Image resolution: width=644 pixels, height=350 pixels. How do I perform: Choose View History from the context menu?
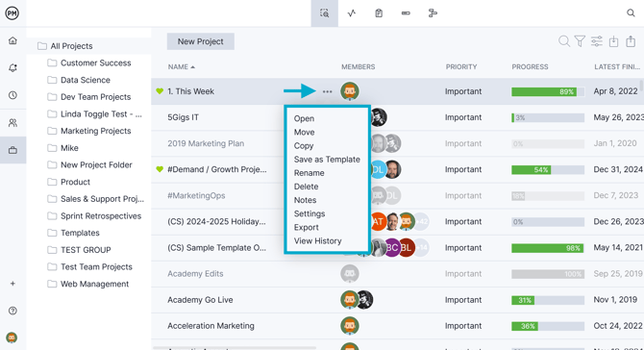click(x=317, y=240)
